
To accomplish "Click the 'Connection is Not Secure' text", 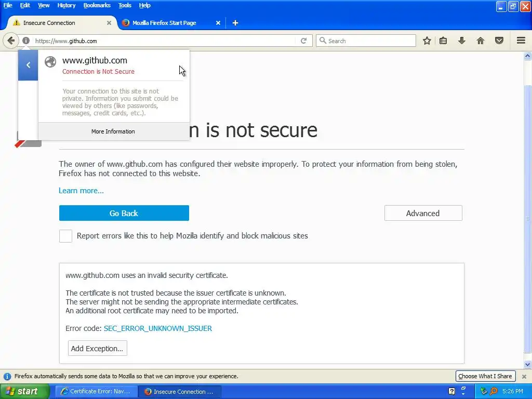I will pyautogui.click(x=98, y=72).
